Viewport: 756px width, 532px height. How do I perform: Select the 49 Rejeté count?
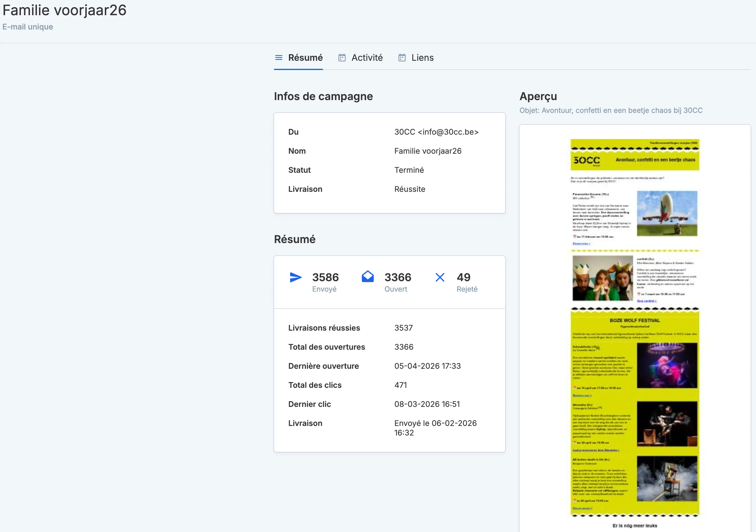pos(463,277)
